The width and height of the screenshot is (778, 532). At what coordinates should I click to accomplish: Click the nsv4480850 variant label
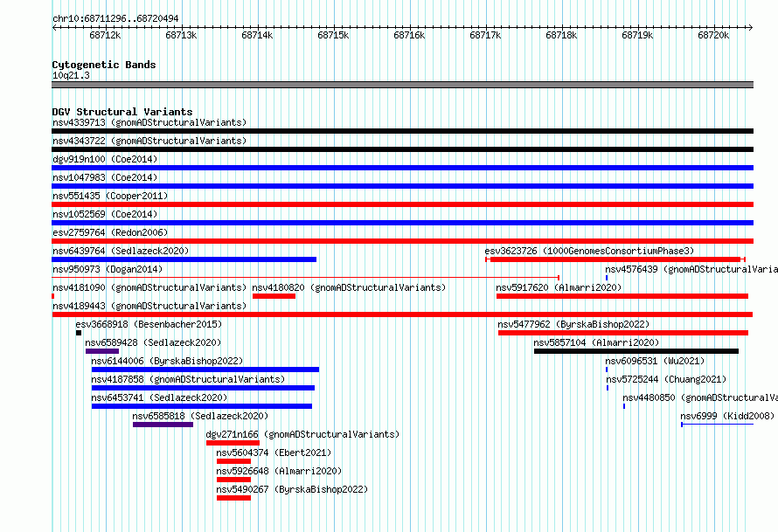tap(700, 397)
